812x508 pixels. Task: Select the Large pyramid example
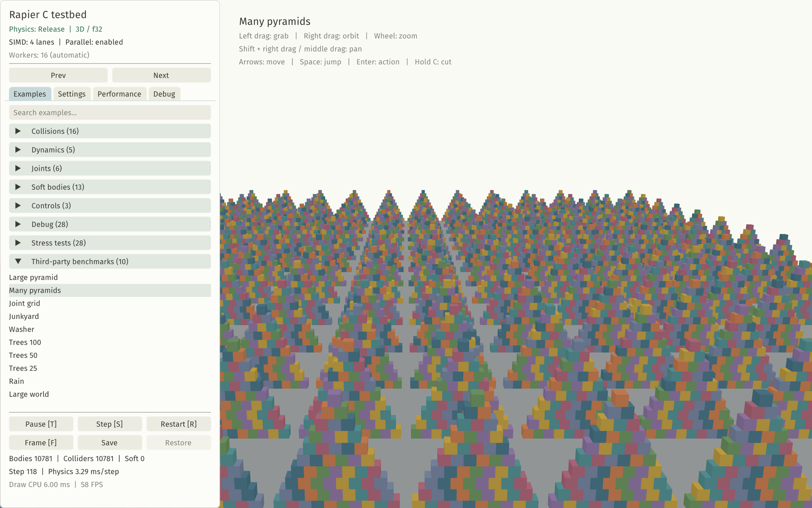click(110, 278)
